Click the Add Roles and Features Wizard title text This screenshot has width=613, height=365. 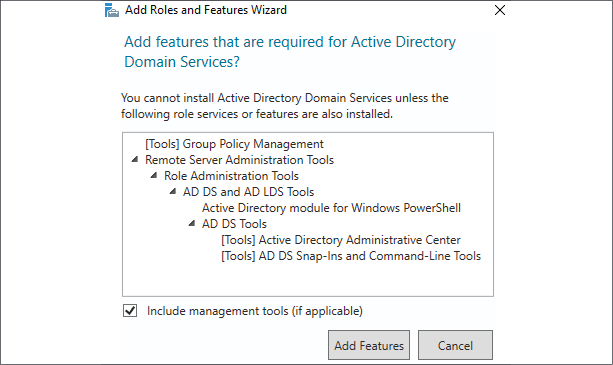pos(206,10)
